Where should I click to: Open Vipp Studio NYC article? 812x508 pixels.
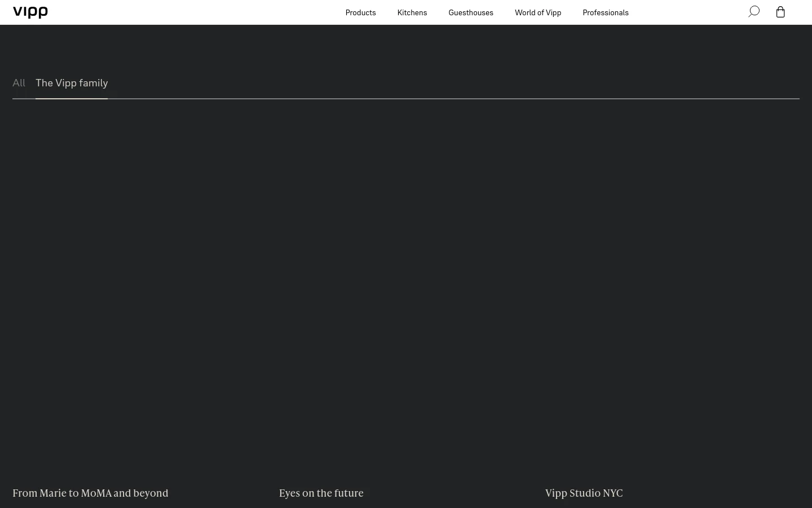point(584,493)
